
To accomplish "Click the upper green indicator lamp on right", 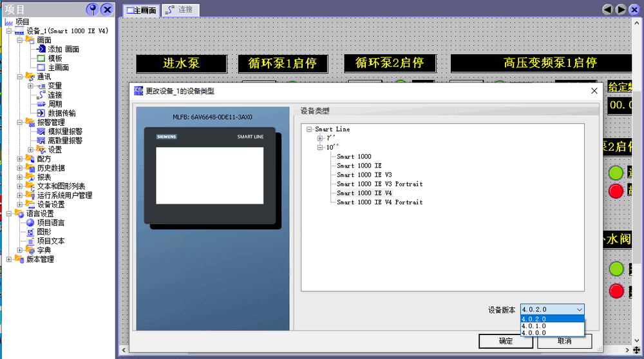I will click(616, 173).
